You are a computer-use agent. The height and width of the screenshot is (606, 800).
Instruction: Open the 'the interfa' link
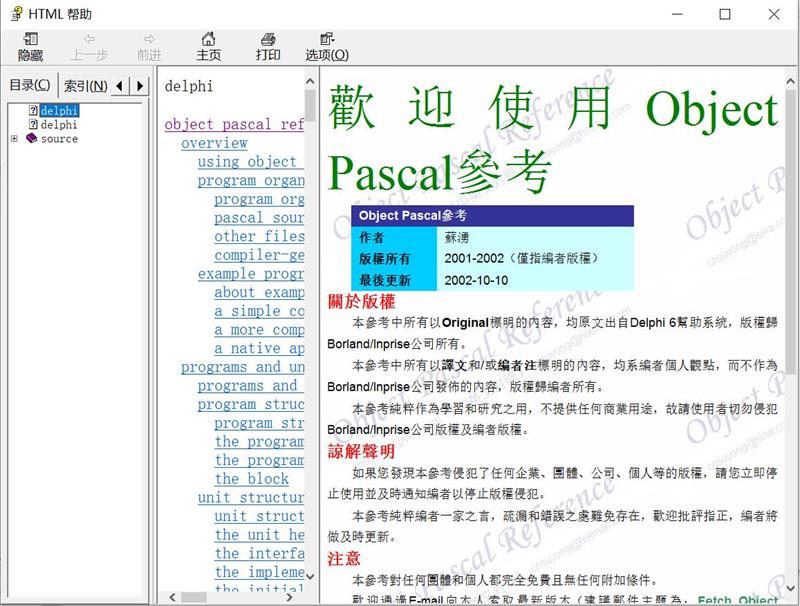(259, 553)
